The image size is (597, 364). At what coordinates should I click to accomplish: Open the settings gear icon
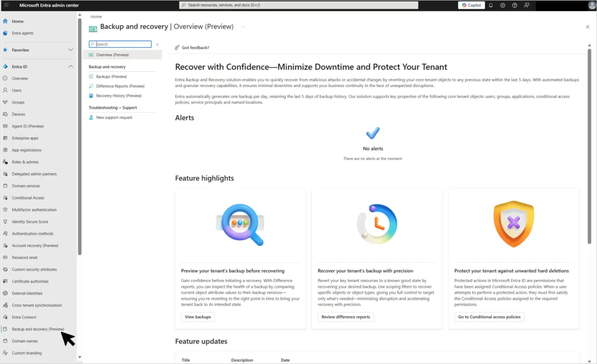pyautogui.click(x=503, y=5)
